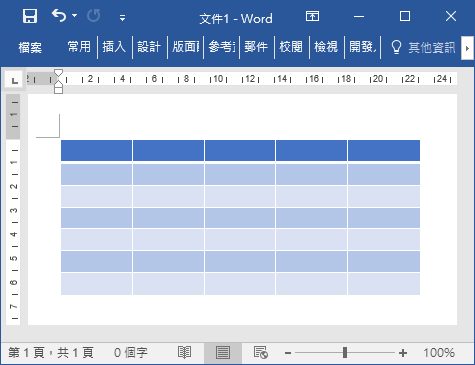Open the 版面配置 tab
This screenshot has height=365, width=475.
185,47
